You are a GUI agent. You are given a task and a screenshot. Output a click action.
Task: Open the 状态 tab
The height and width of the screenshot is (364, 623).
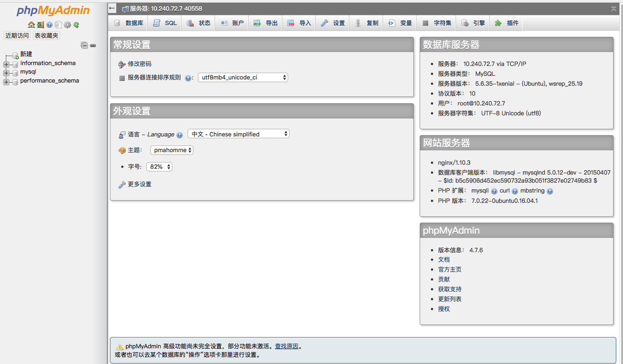coord(198,23)
